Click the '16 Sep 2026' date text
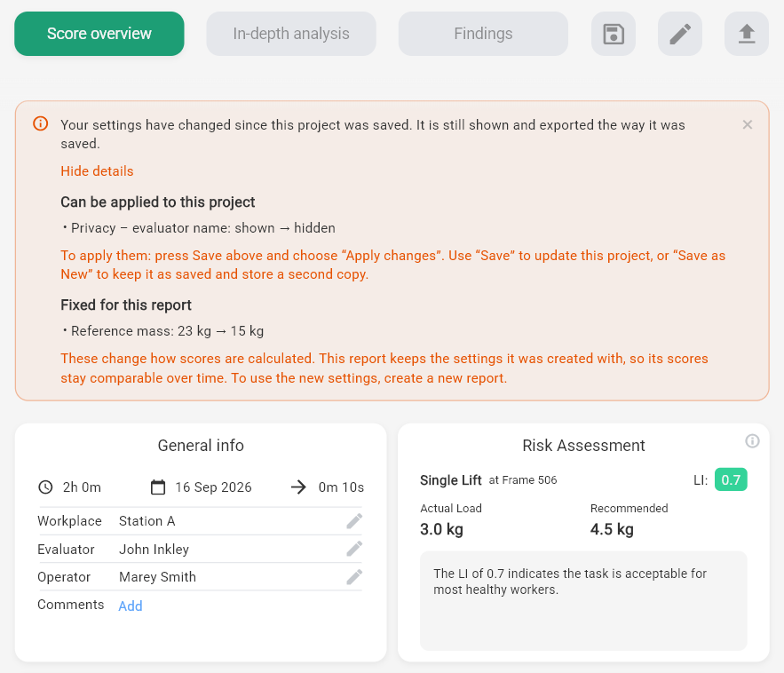The image size is (784, 673). click(x=213, y=487)
